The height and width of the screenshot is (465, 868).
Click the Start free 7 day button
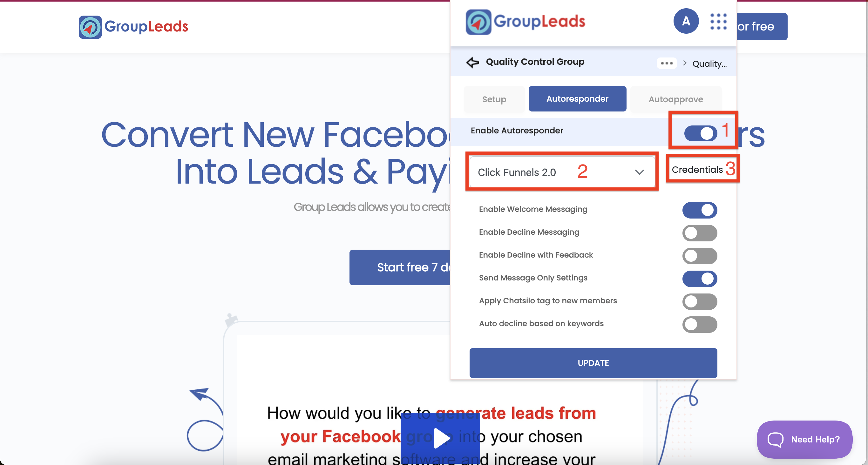tap(400, 267)
